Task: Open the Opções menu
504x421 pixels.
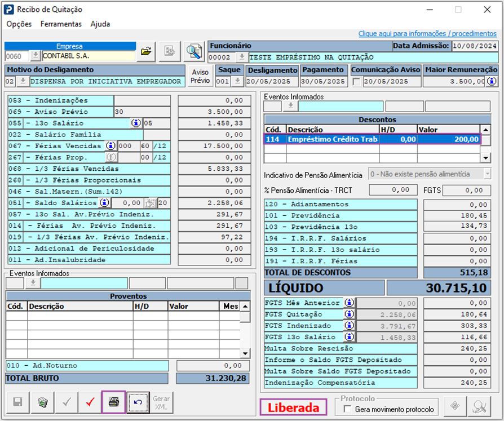Action: pyautogui.click(x=19, y=24)
